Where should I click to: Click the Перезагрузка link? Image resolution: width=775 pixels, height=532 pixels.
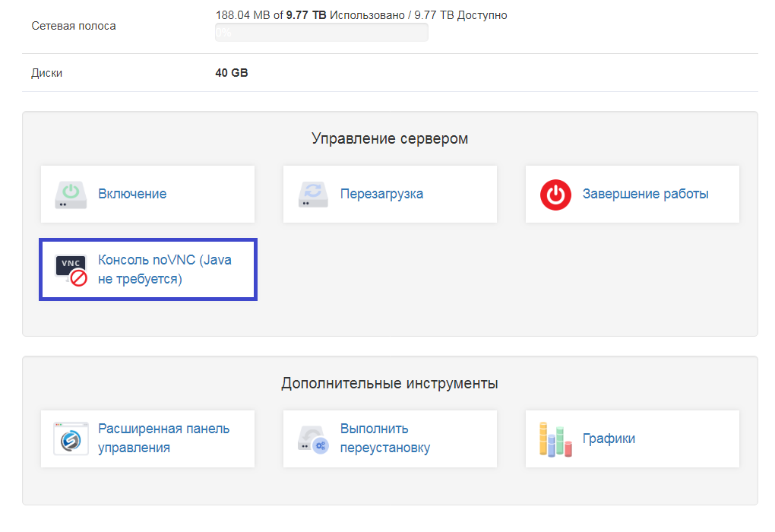click(x=381, y=194)
